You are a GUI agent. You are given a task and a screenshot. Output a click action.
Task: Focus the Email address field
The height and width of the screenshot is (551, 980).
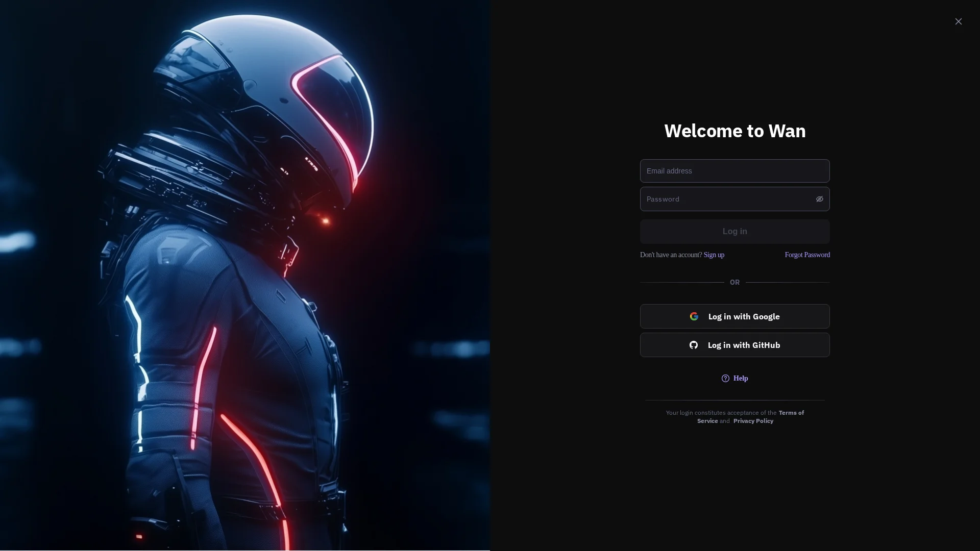[734, 171]
